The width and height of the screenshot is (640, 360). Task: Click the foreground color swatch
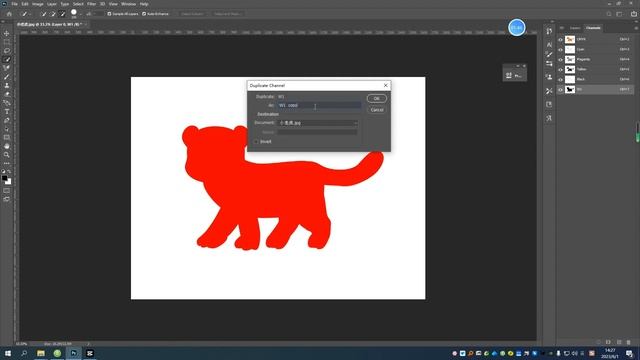[4, 178]
